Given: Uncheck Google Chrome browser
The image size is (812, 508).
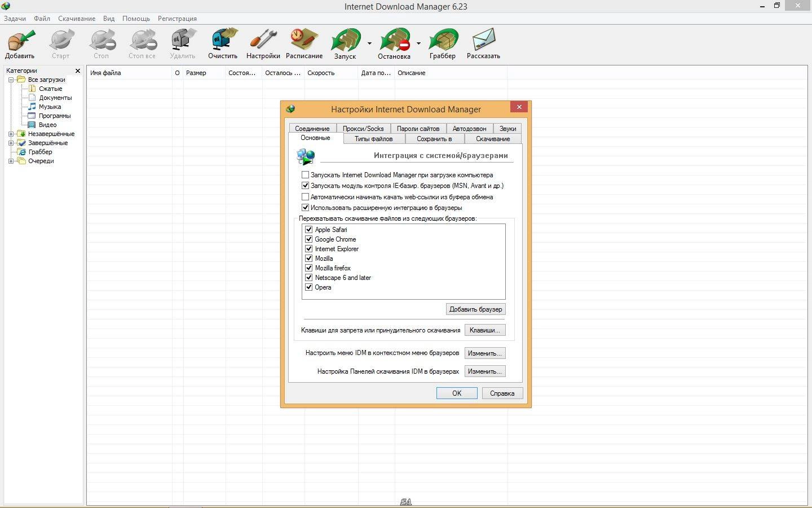Looking at the screenshot, I should tap(308, 239).
